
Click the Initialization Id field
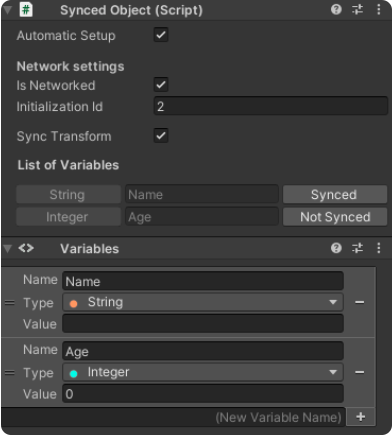pyautogui.click(x=271, y=106)
